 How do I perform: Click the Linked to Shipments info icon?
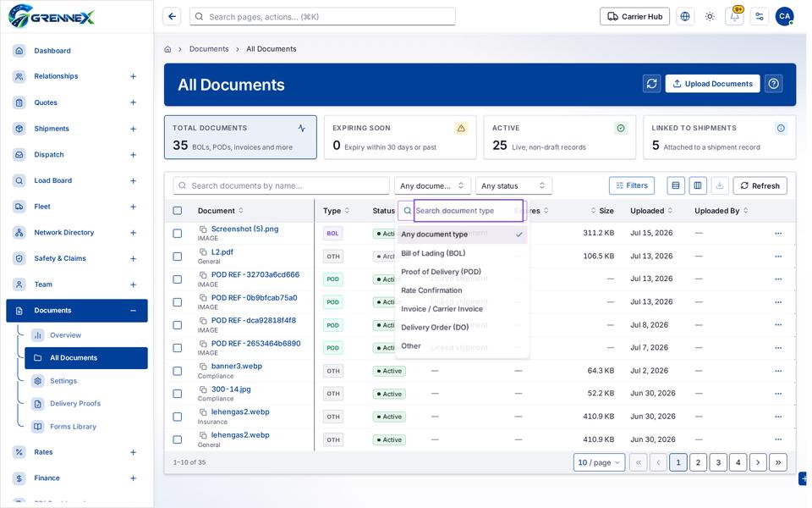pos(781,128)
